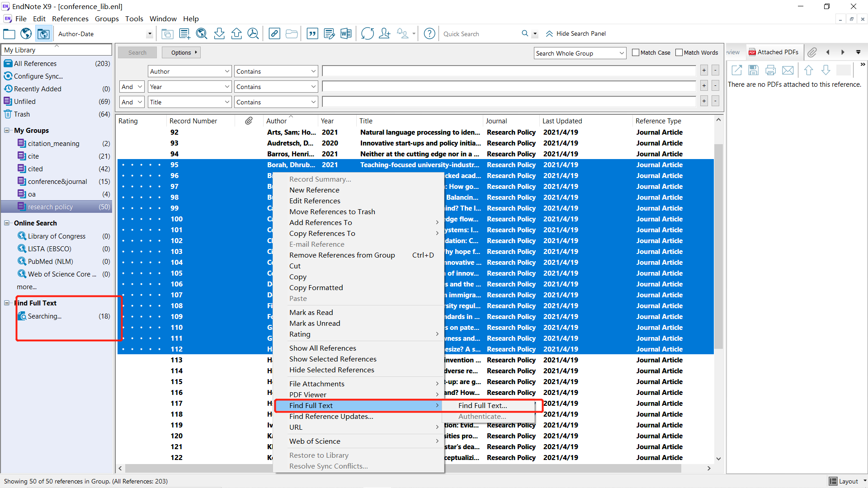
Task: Open the References menu
Action: 70,19
